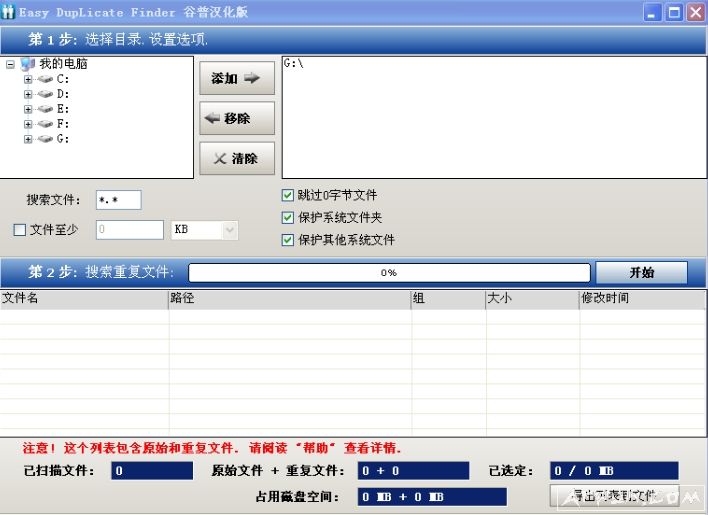Toggle 跳过0字节文件 checkbox
The width and height of the screenshot is (708, 515).
point(288,195)
